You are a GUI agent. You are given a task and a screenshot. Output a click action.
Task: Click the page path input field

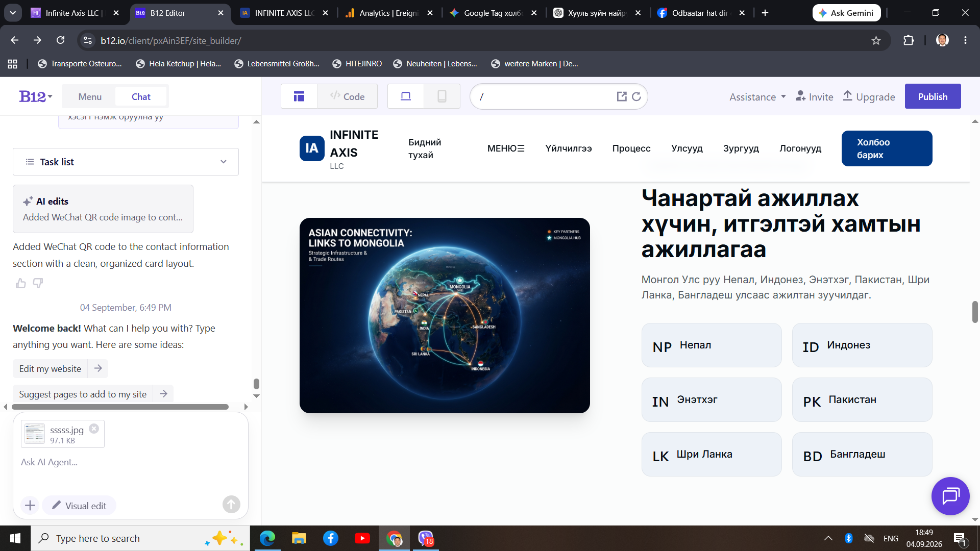pos(544,96)
